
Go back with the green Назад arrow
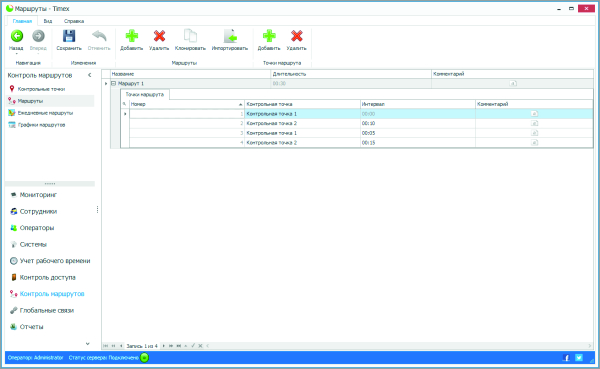pos(16,40)
